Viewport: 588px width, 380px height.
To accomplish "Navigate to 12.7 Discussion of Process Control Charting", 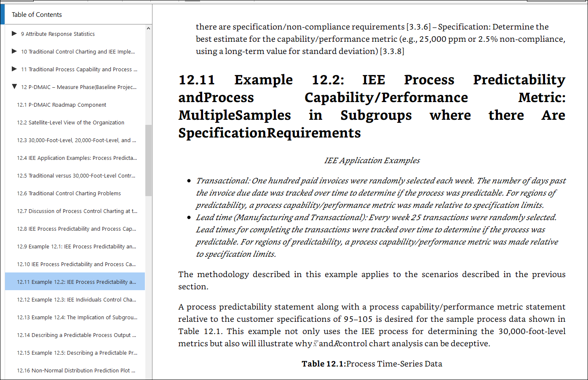I will coord(77,211).
